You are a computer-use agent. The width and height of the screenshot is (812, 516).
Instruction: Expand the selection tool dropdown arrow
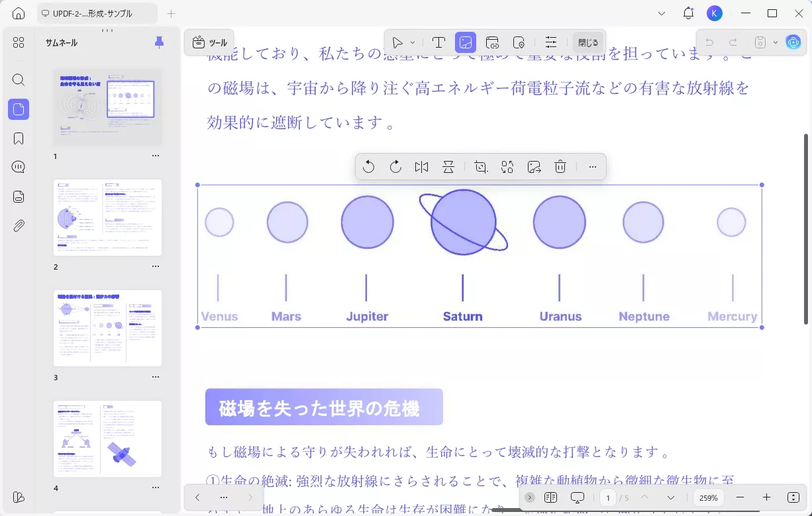[412, 42]
